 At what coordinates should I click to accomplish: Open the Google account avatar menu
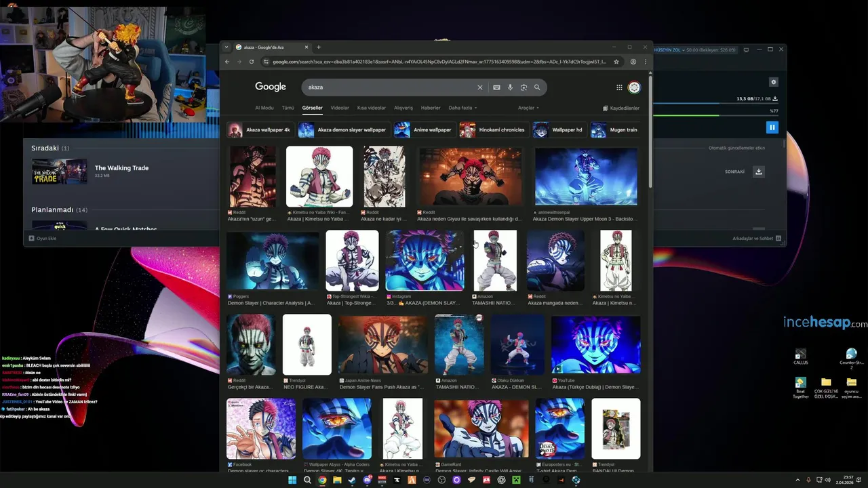point(634,87)
